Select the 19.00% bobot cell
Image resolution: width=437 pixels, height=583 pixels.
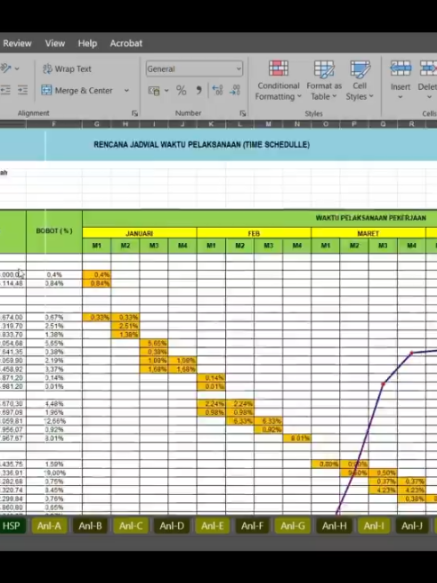click(x=54, y=473)
